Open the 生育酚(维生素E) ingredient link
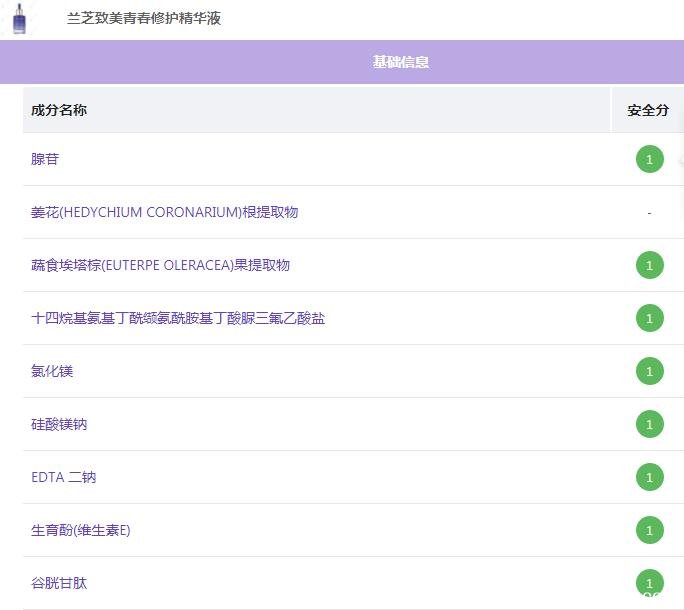Viewport: 684px width, 610px height. point(80,530)
